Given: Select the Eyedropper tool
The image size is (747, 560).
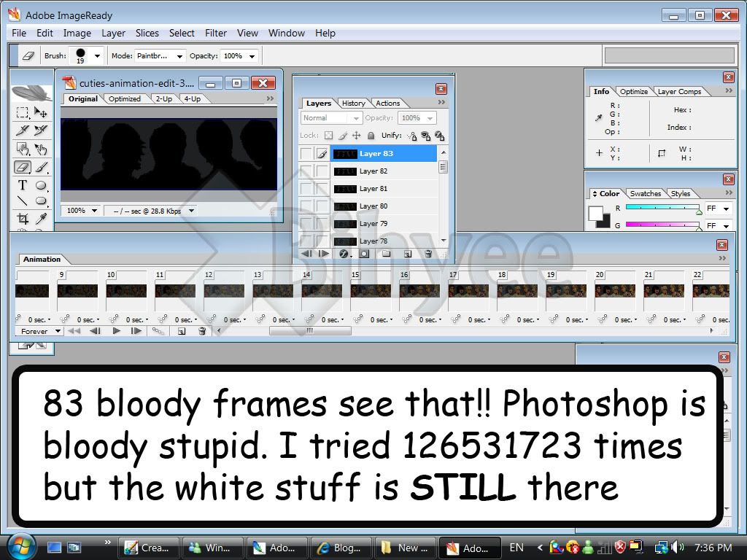Looking at the screenshot, I should tap(41, 219).
